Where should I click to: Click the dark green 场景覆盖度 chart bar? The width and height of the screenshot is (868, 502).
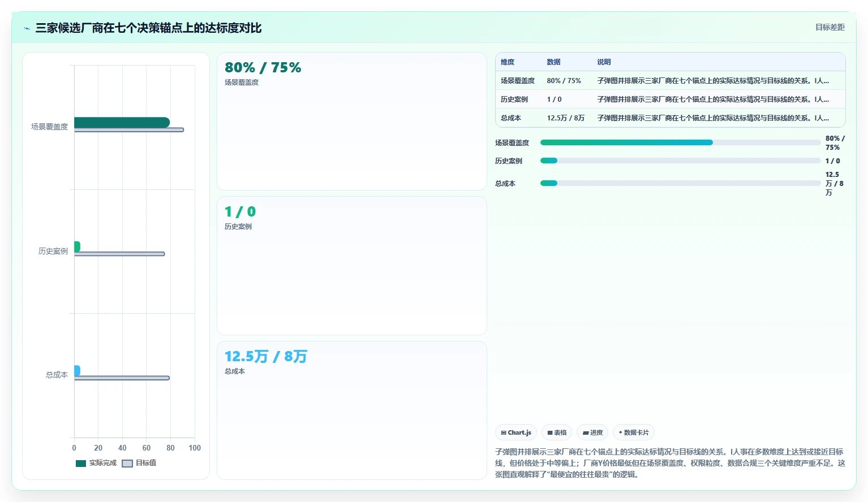[x=122, y=122]
